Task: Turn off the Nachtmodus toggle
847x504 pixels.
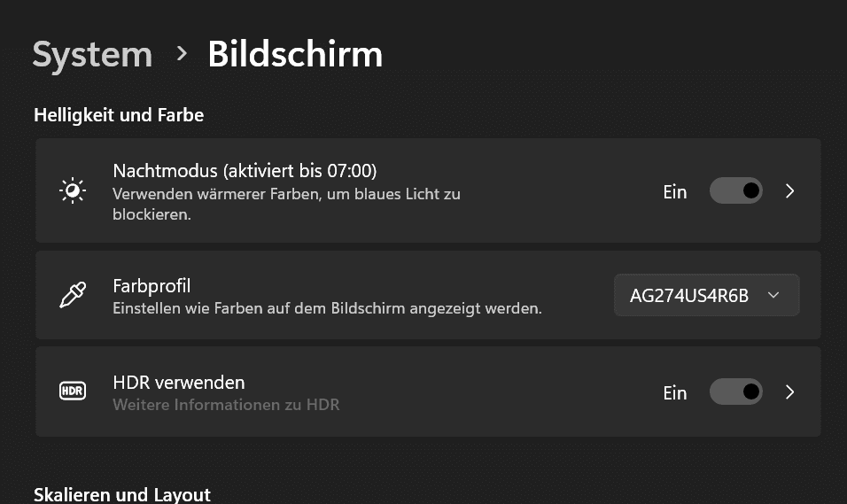Action: pos(735,190)
